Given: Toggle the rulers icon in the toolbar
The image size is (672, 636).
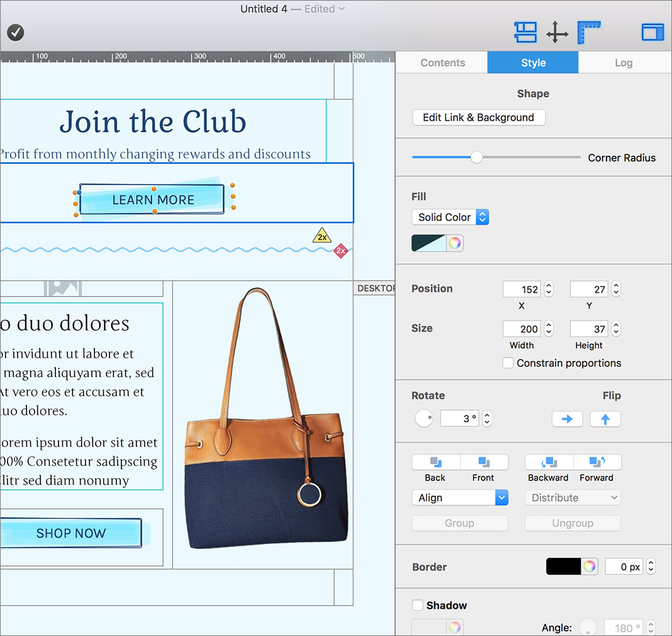Looking at the screenshot, I should point(589,32).
